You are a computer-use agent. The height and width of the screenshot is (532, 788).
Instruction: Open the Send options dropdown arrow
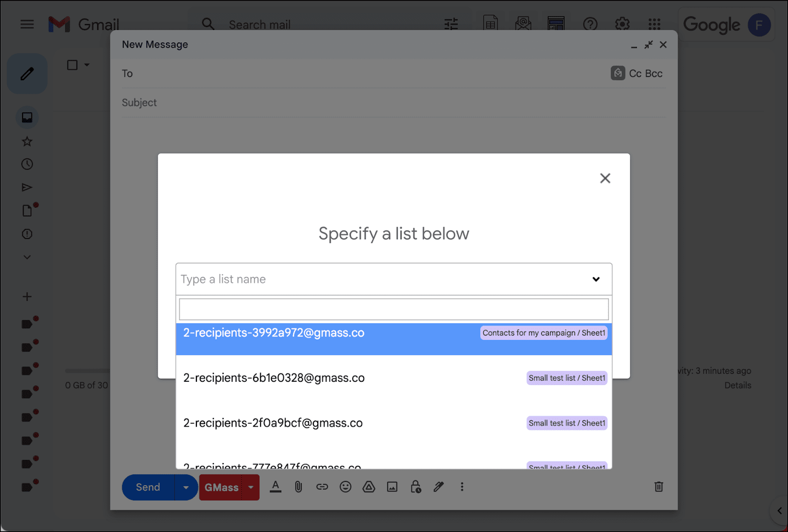click(x=186, y=487)
